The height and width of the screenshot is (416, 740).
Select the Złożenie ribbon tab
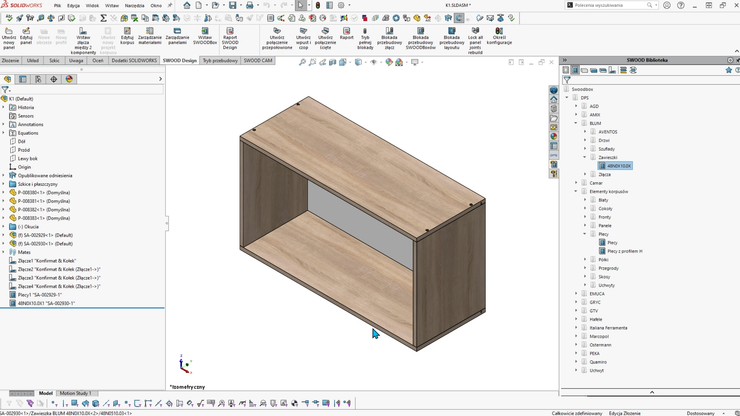pyautogui.click(x=10, y=60)
